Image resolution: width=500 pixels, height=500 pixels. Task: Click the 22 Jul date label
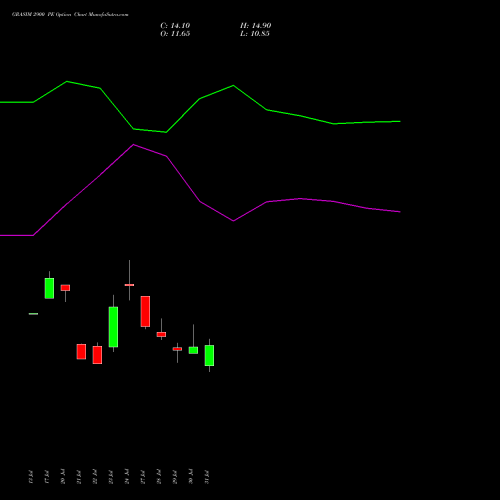(95, 477)
